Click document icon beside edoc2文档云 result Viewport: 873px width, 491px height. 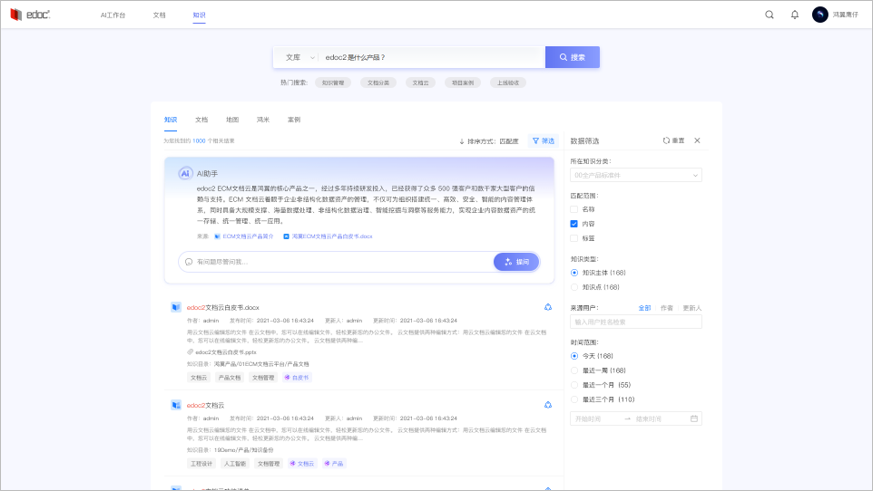tap(176, 405)
